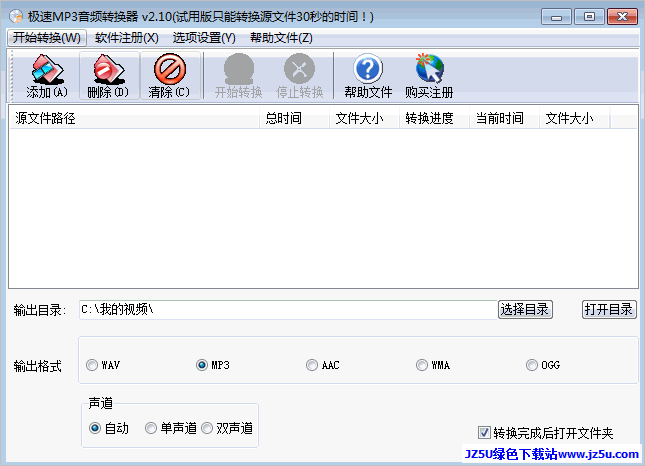This screenshot has height=466, width=645.
Task: Maximize the converter window
Action: pyautogui.click(x=589, y=17)
